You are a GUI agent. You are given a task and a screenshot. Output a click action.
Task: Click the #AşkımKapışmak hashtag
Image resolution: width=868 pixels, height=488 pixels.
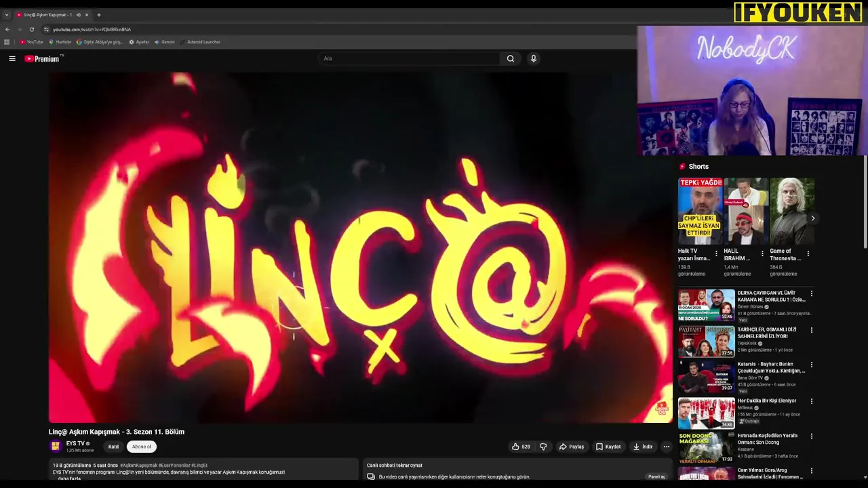pos(138,466)
